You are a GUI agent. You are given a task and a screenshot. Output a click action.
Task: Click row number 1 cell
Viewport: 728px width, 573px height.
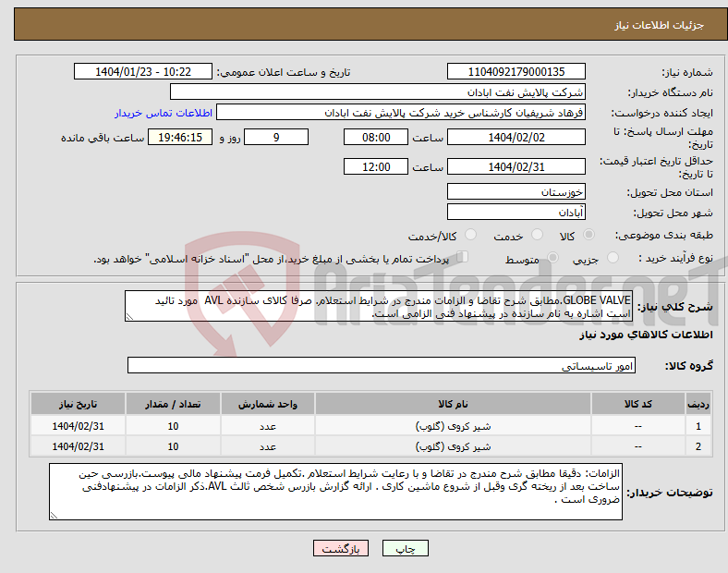tap(698, 426)
